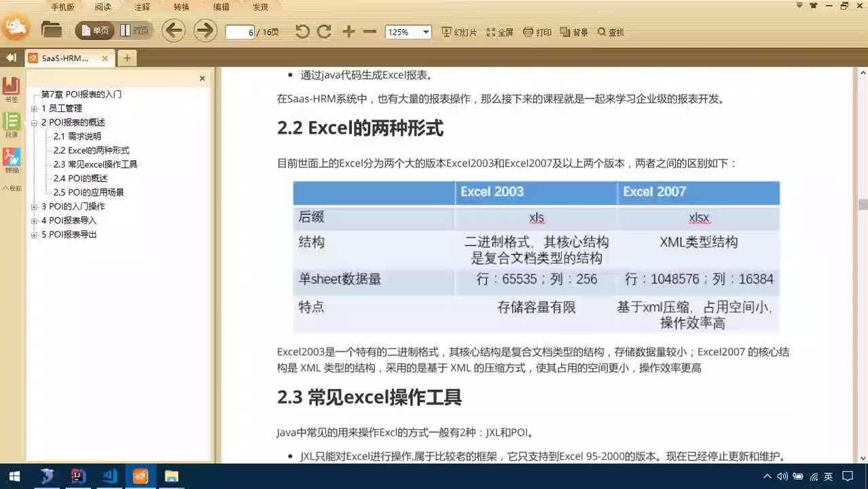Click the document scrollbar up arrow
Screen dimensions: 868x489
click(x=863, y=71)
